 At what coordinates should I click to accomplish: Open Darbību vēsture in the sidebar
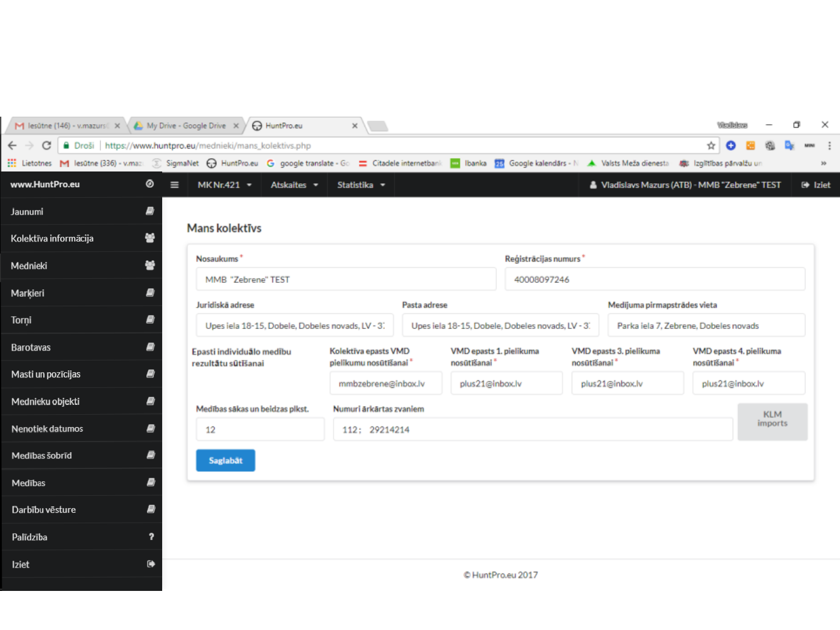click(82, 509)
